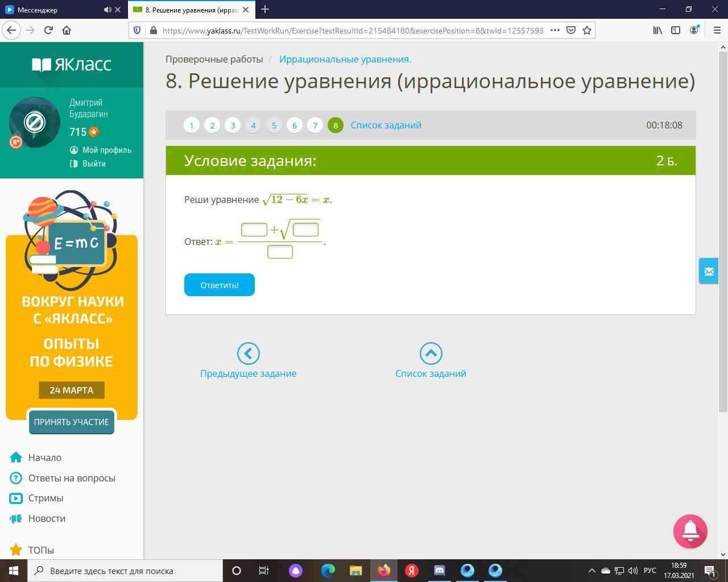This screenshot has width=728, height=582.
Task: Open a new browser tab
Action: (x=265, y=9)
